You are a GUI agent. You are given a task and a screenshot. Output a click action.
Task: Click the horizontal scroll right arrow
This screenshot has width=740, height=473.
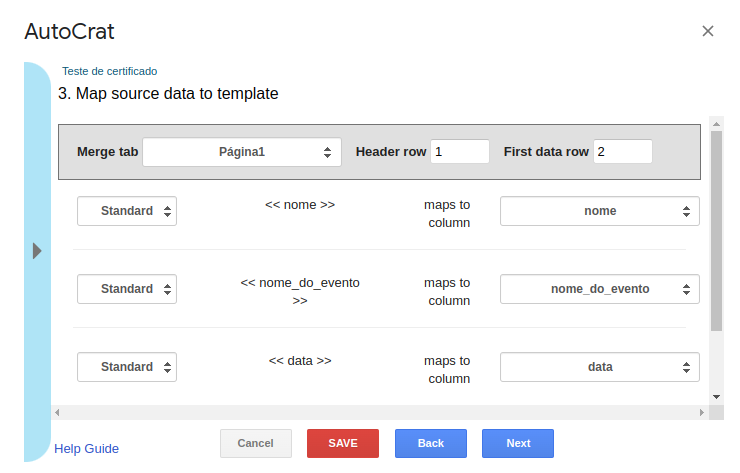point(702,412)
